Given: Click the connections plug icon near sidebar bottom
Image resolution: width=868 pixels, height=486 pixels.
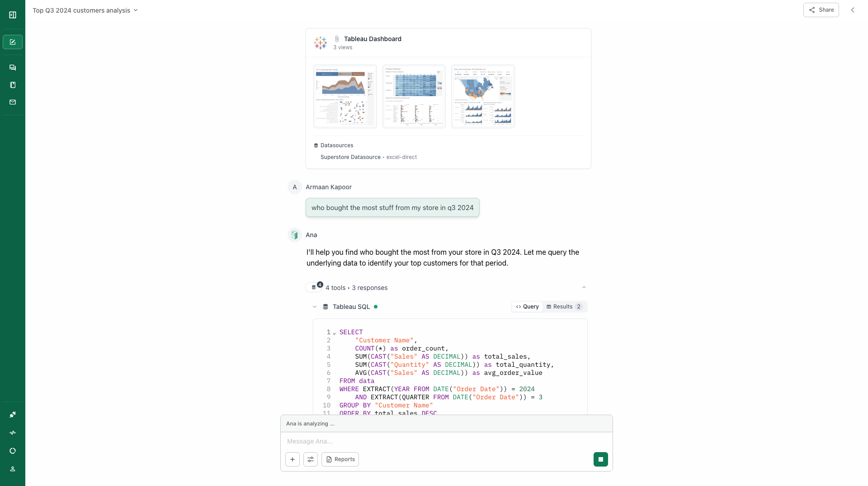Looking at the screenshot, I should click(12, 415).
